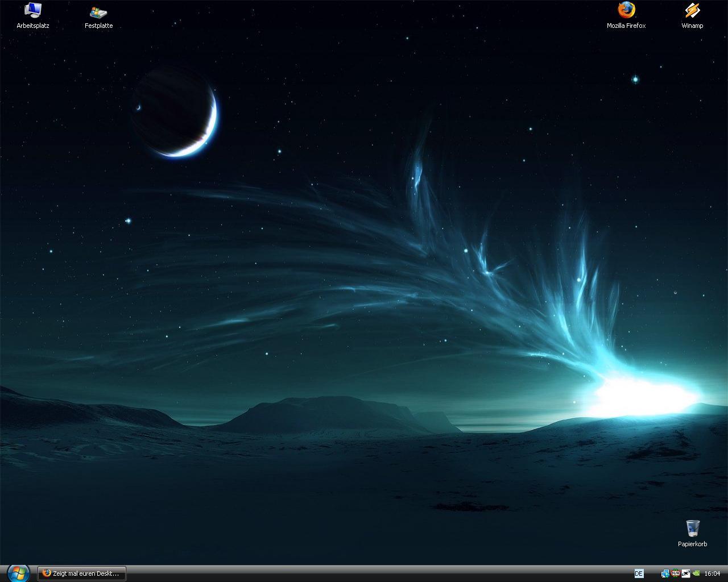Click the 16:04 system clock

coord(712,573)
